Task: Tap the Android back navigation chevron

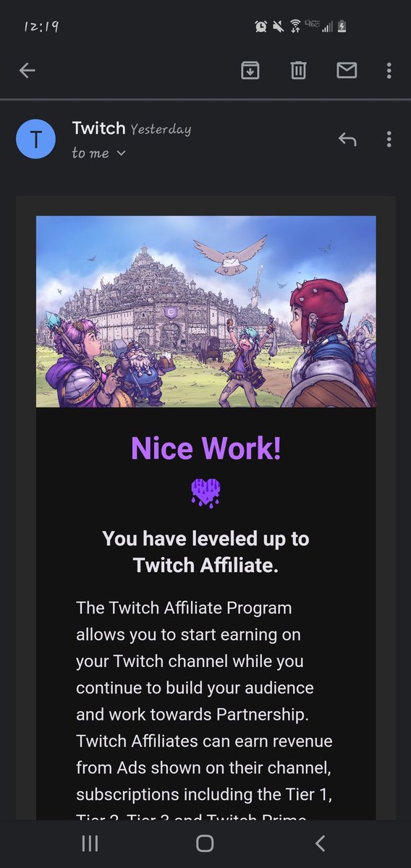Action: tap(321, 843)
